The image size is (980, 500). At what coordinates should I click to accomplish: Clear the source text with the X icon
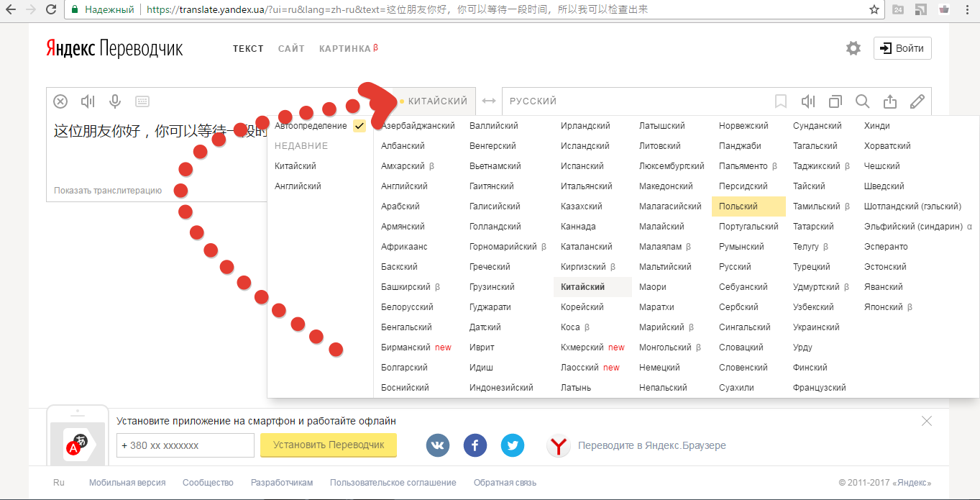(61, 101)
